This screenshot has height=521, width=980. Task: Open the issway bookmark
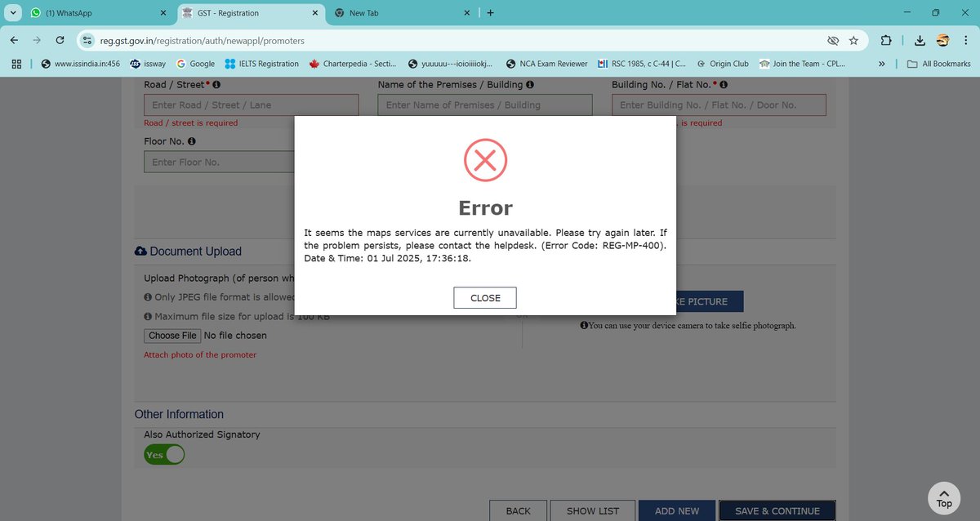148,64
